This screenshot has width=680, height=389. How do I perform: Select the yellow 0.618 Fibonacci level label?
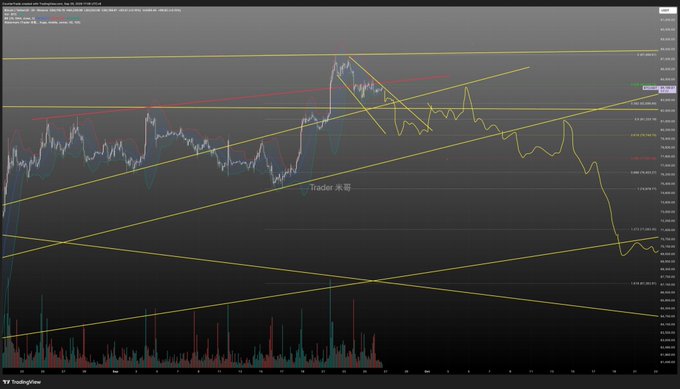[x=644, y=135]
